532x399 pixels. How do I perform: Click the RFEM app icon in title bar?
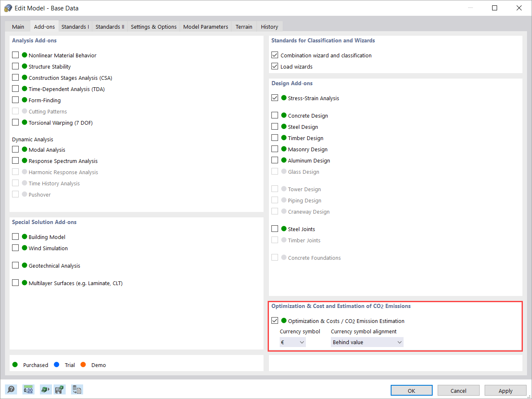[x=8, y=8]
